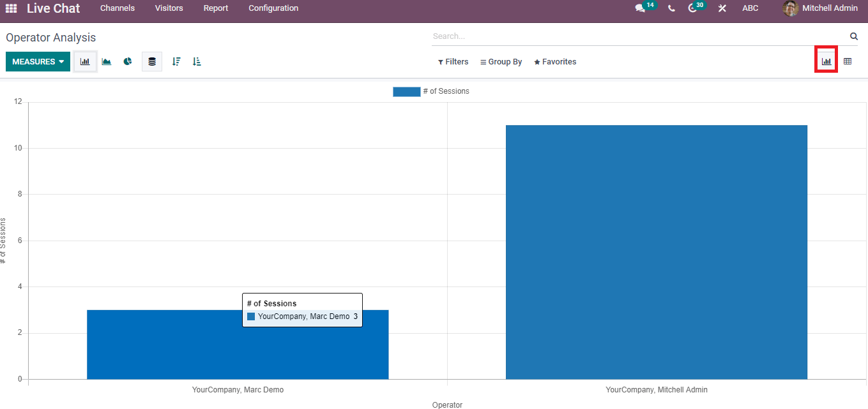Open the Filters dropdown
The height and width of the screenshot is (409, 868).
click(453, 62)
